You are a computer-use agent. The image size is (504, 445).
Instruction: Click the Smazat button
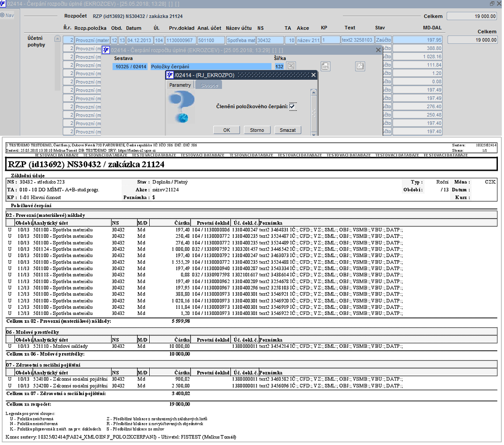tap(288, 130)
